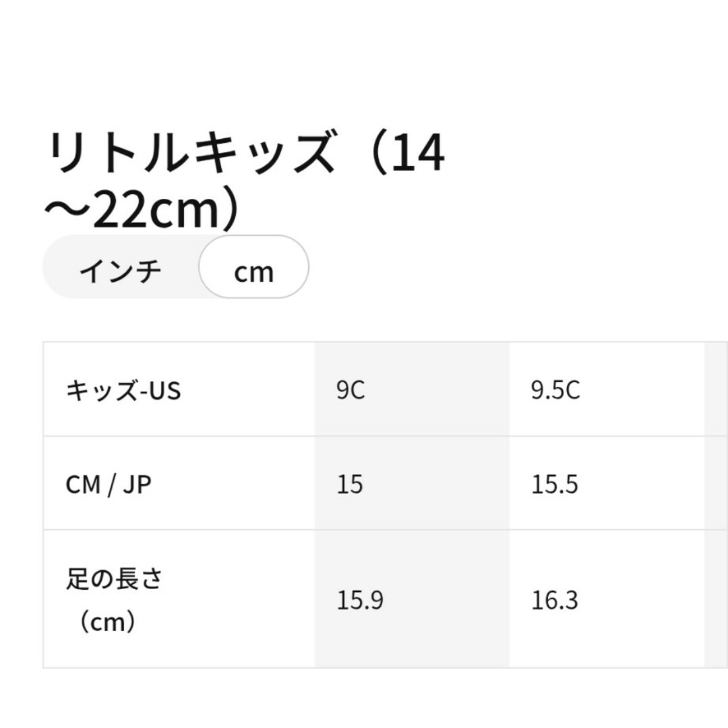The width and height of the screenshot is (728, 728).
Task: Click the （cm） label under 足の長さ
Action: point(107,621)
